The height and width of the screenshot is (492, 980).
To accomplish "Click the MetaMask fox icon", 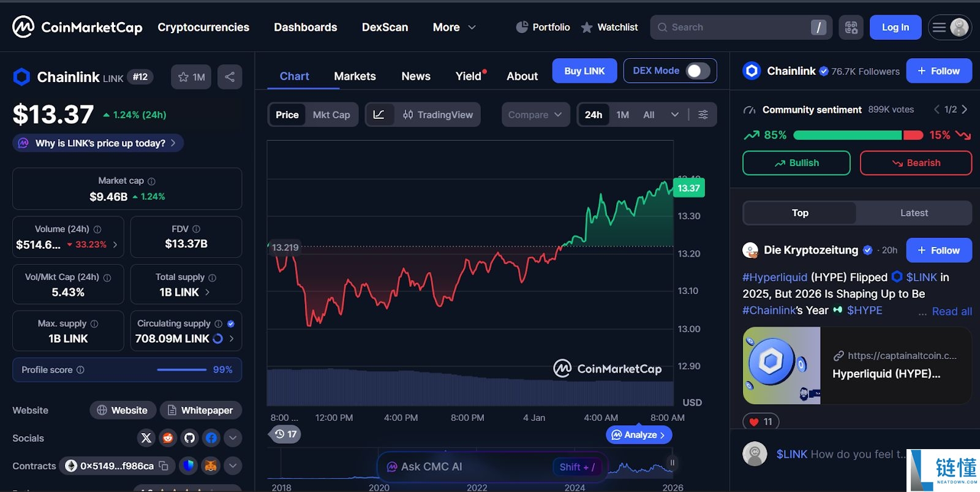I will point(211,466).
